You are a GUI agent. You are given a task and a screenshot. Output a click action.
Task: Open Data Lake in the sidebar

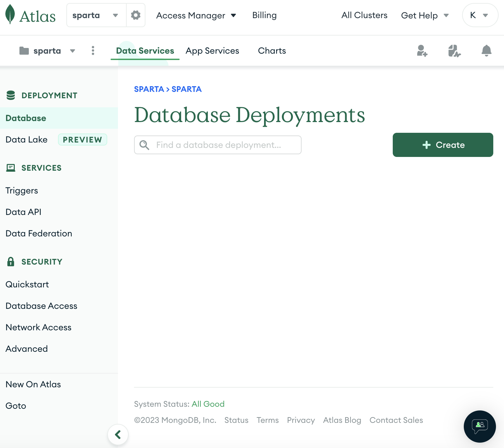(26, 139)
